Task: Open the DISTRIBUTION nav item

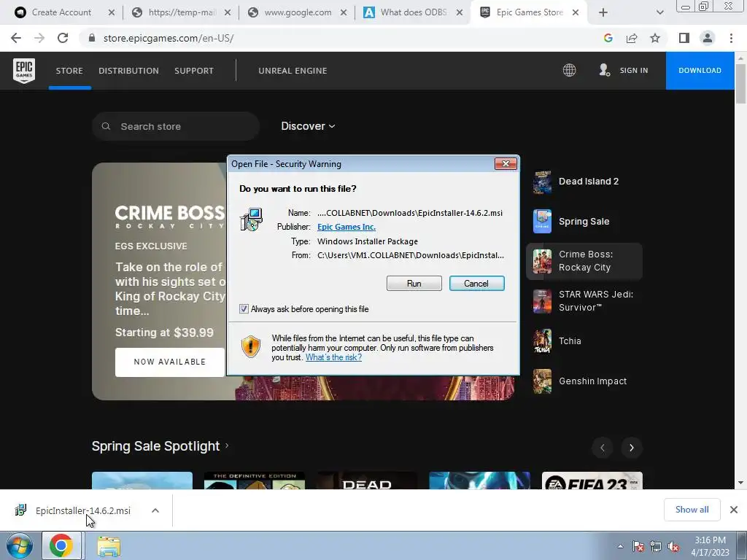Action: (128, 71)
